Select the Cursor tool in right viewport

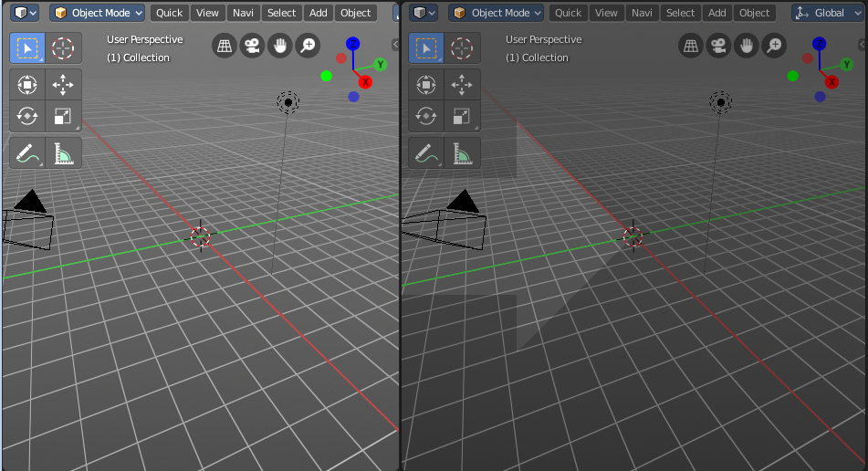tap(462, 48)
